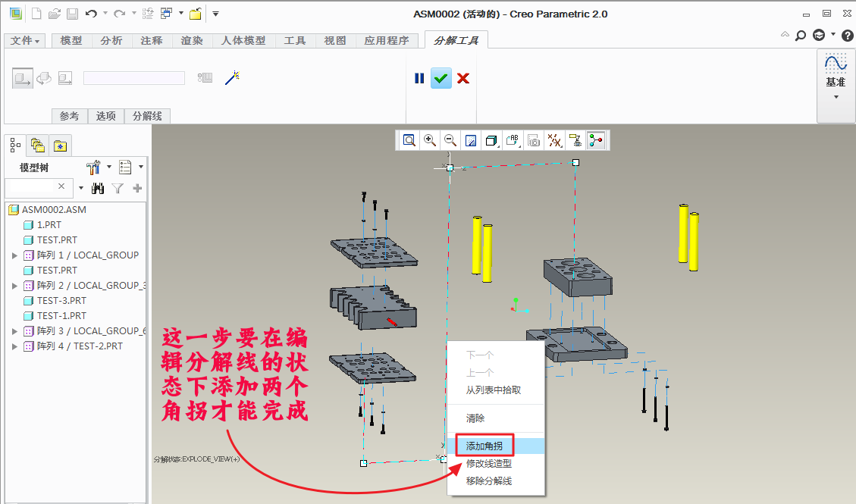Toggle the explode lines display button
This screenshot has height=504, width=856.
(596, 140)
